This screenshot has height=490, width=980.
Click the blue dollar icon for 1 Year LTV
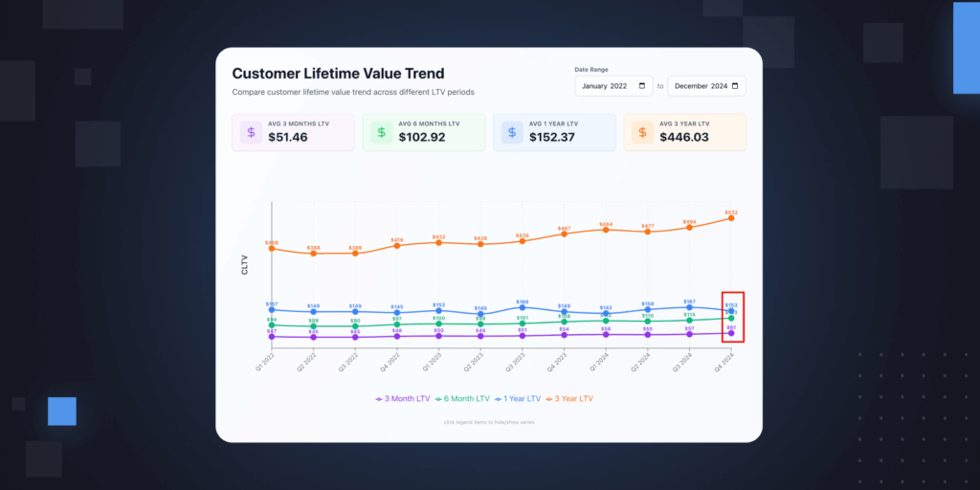point(512,132)
